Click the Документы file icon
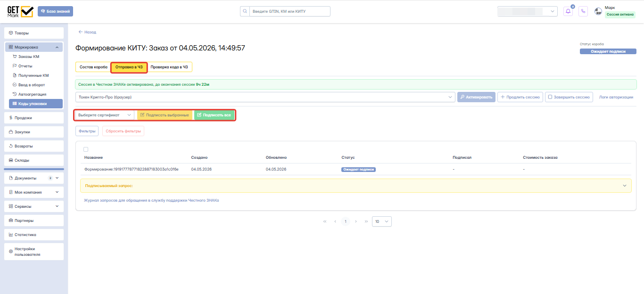644x294 pixels. click(11, 178)
